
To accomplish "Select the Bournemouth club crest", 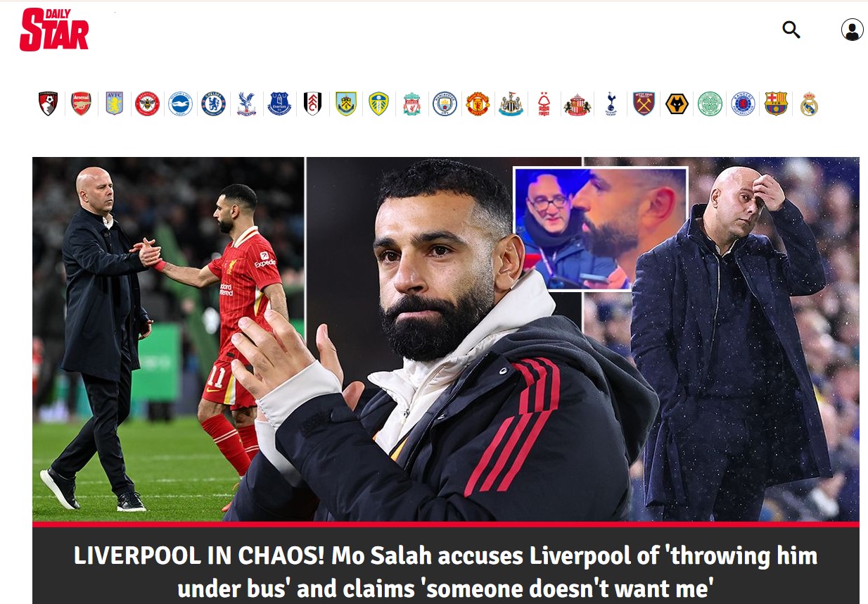I will [48, 103].
